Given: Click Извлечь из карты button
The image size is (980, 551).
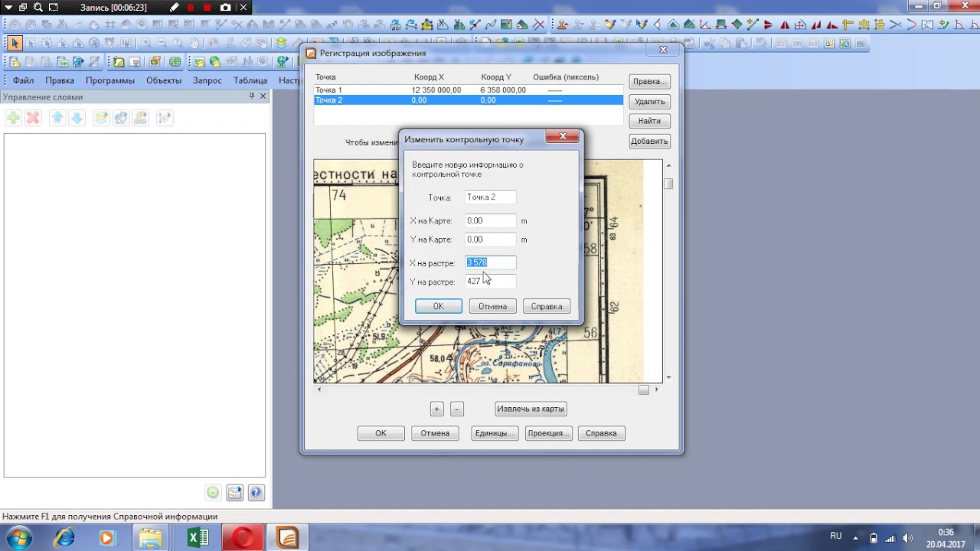Looking at the screenshot, I should [531, 409].
